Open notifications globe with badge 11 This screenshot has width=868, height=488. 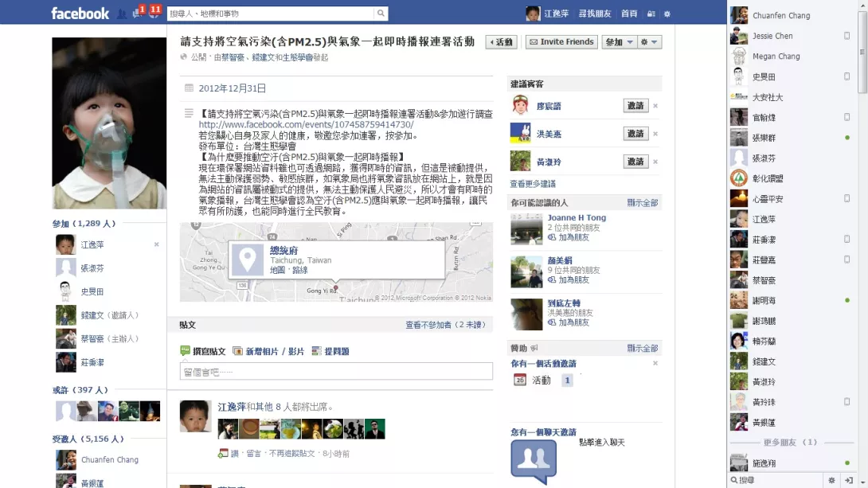pyautogui.click(x=154, y=14)
